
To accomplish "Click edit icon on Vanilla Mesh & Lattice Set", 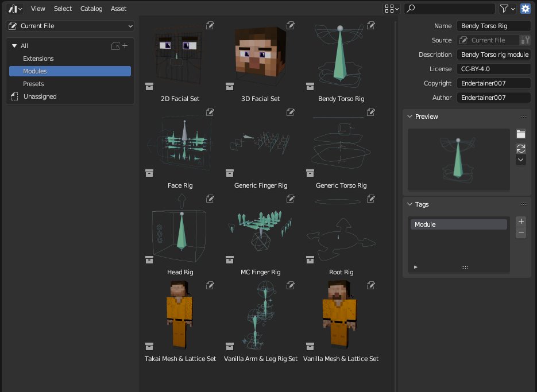I will click(x=371, y=285).
